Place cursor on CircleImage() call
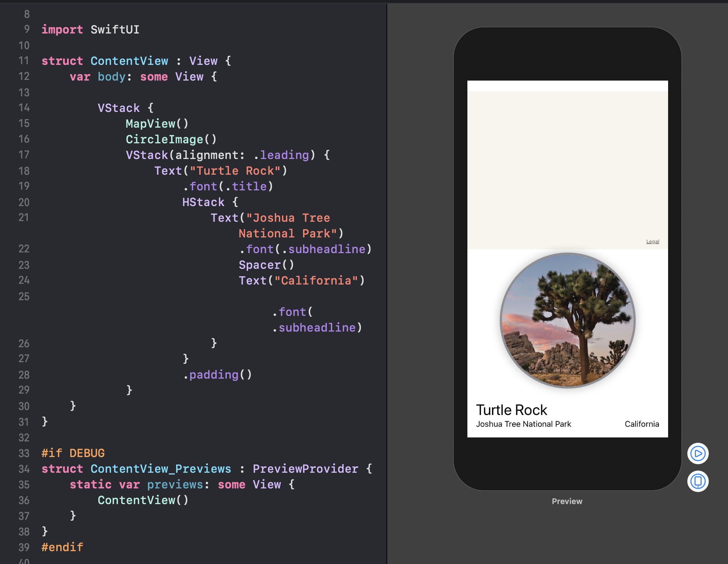This screenshot has width=728, height=564. pos(171,139)
